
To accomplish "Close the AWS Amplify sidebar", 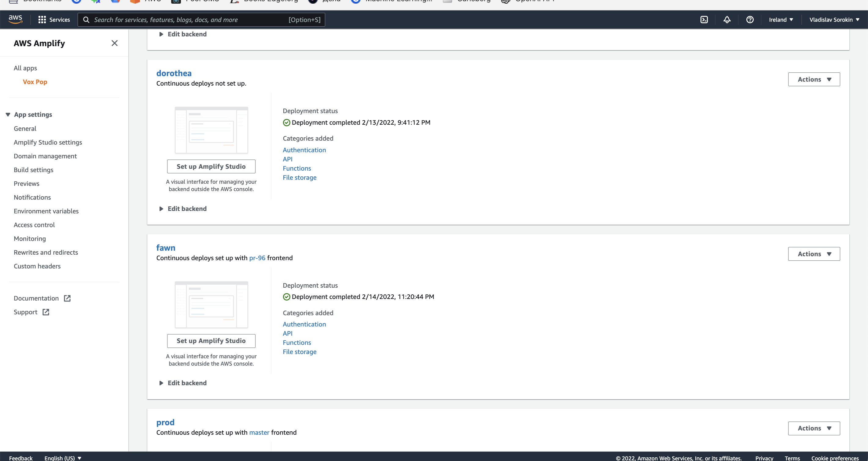I will click(115, 43).
